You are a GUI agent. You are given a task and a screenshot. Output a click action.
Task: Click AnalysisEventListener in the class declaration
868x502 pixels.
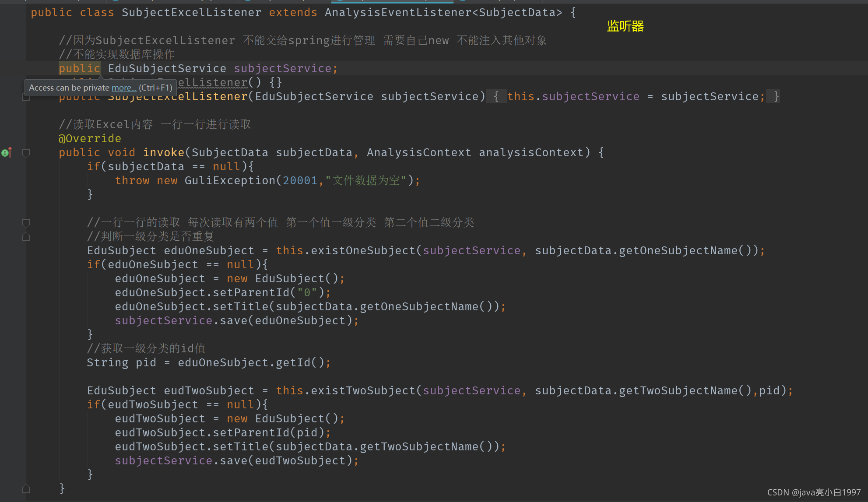click(397, 12)
